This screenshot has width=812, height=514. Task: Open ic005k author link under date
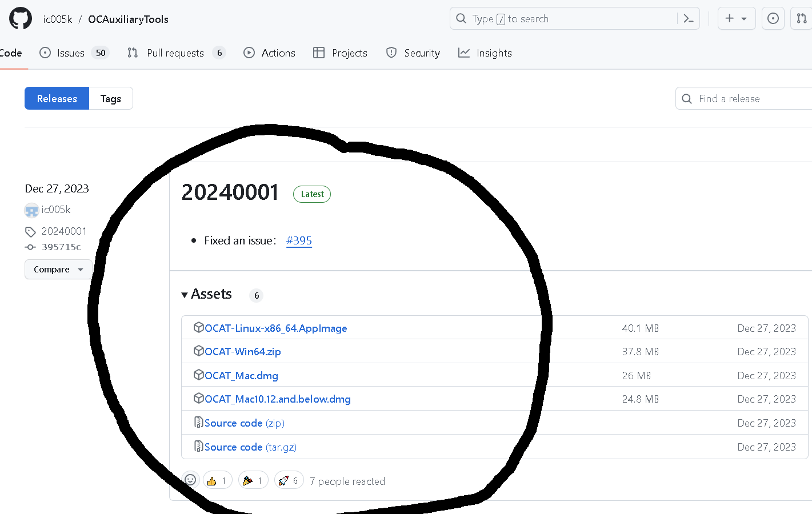(x=56, y=210)
